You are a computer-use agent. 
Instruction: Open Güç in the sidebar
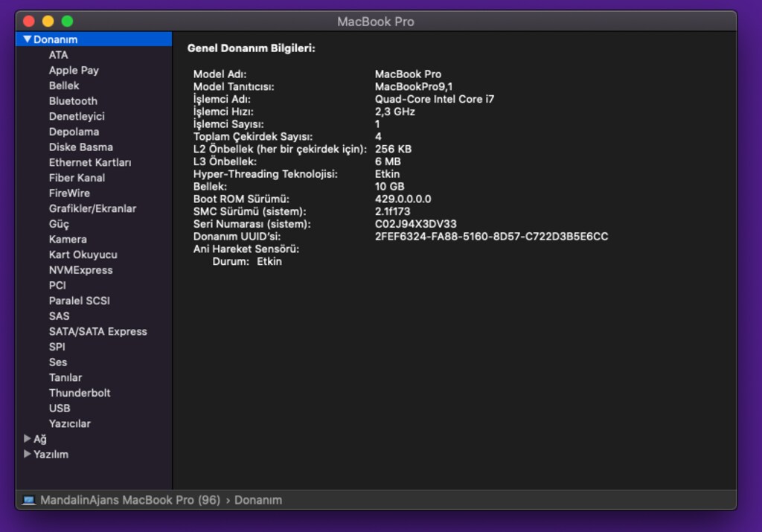tap(59, 224)
